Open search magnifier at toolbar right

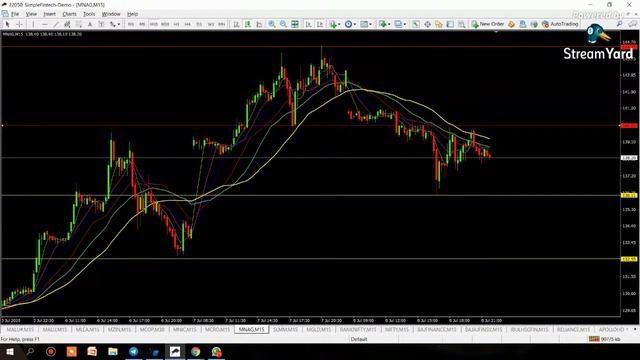(x=619, y=24)
